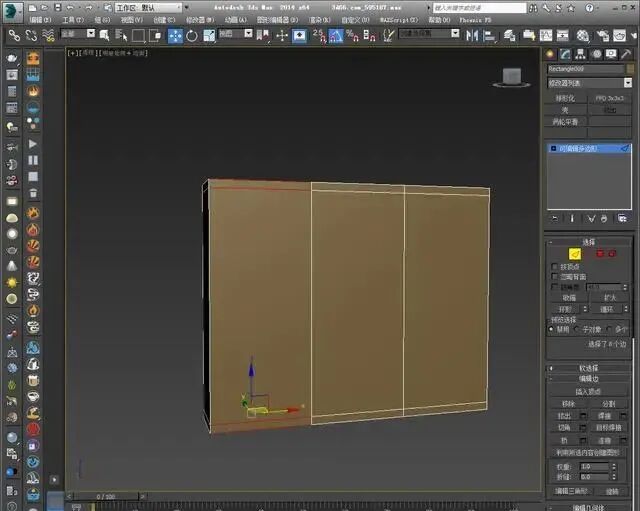Switch to the Modify command panel tab
This screenshot has width=640, height=511.
pos(565,54)
